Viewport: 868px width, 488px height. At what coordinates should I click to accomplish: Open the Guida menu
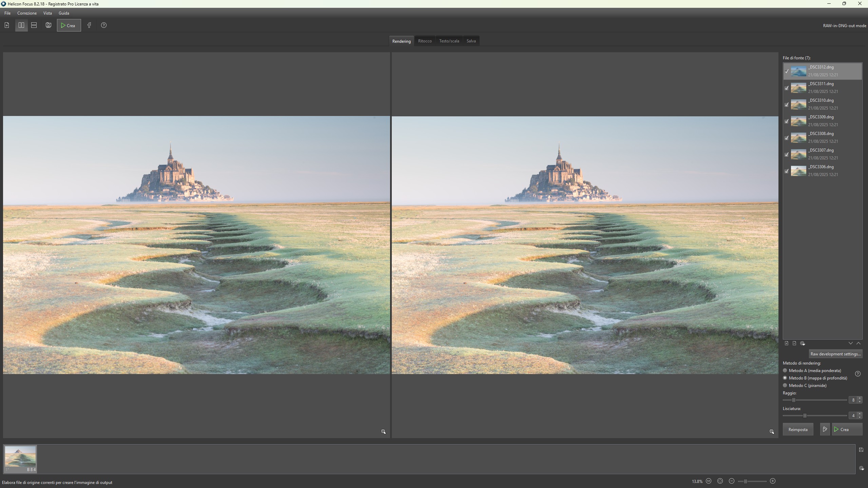coord(64,13)
